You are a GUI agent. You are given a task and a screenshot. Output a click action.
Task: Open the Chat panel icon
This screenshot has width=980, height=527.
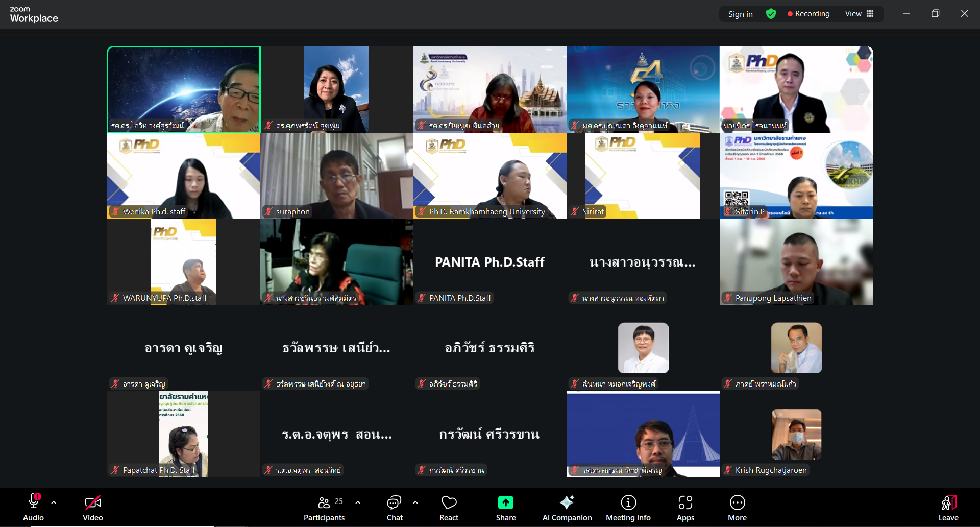(x=394, y=503)
